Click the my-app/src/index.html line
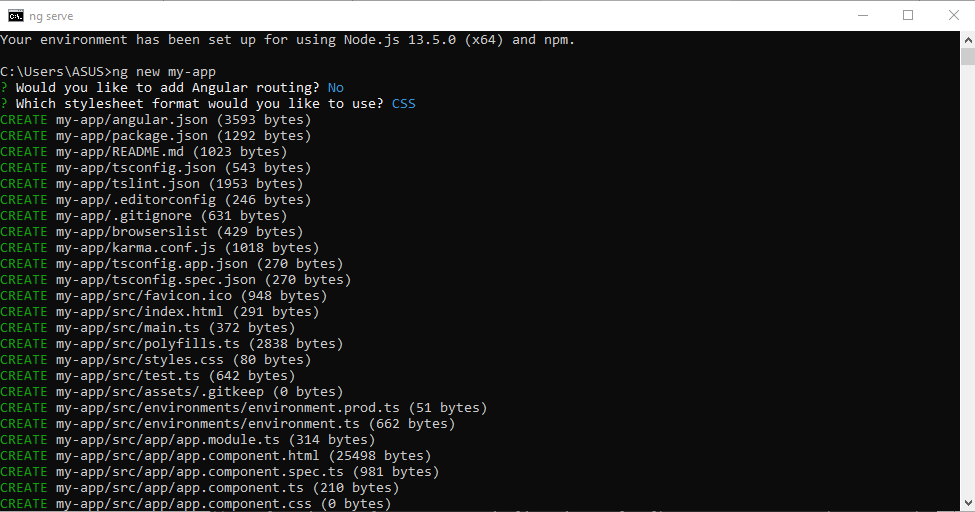 click(160, 312)
